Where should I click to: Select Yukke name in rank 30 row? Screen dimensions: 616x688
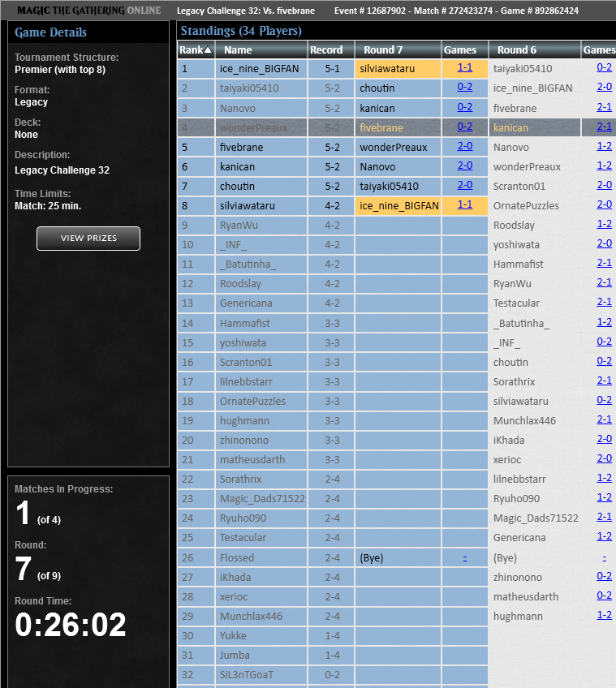click(233, 636)
